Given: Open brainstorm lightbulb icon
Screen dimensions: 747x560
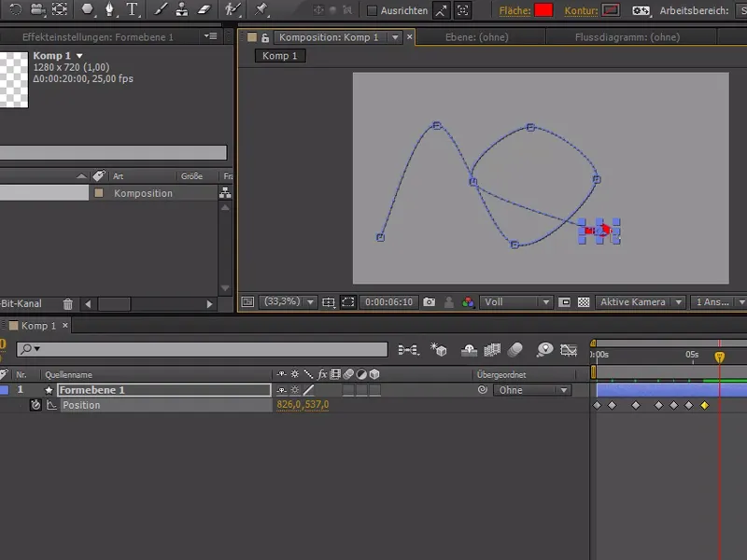Looking at the screenshot, I should pos(544,350).
